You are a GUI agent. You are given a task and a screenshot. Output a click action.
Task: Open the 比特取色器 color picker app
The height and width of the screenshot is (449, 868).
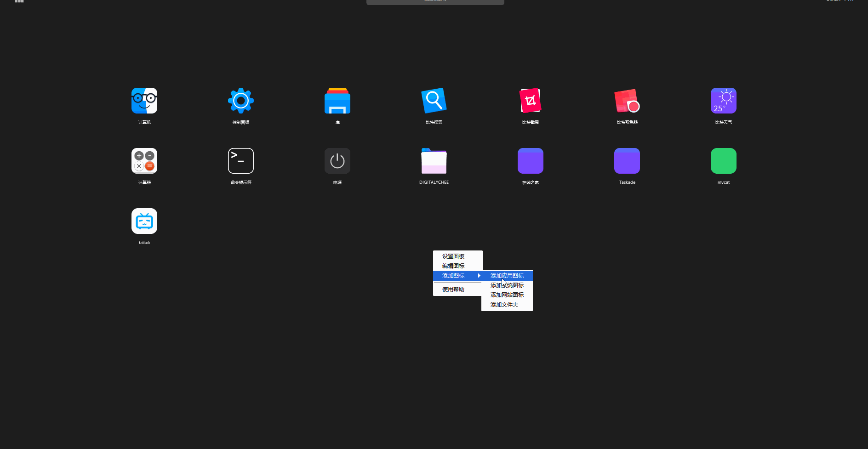click(x=627, y=101)
